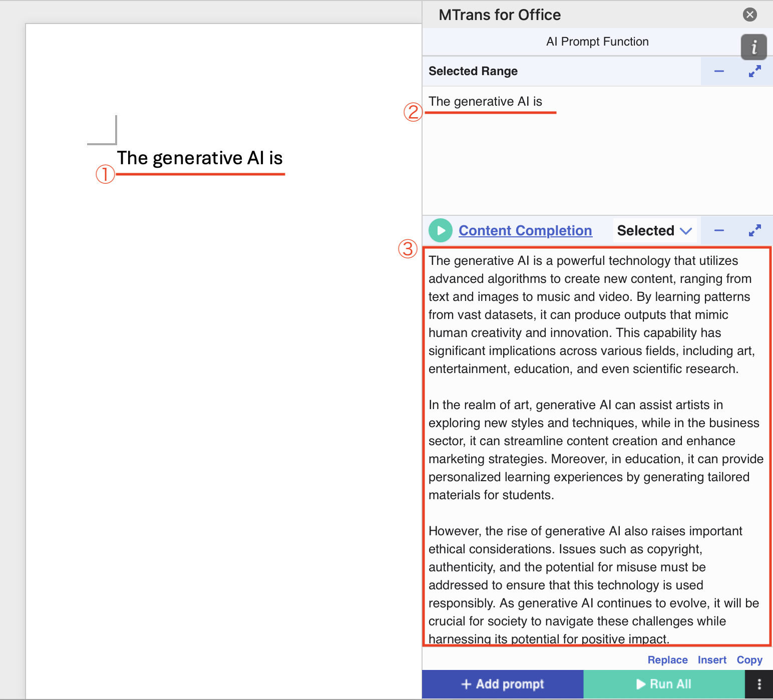Open the Selected dropdown menu
Viewport: 773px width, 700px height.
(654, 230)
